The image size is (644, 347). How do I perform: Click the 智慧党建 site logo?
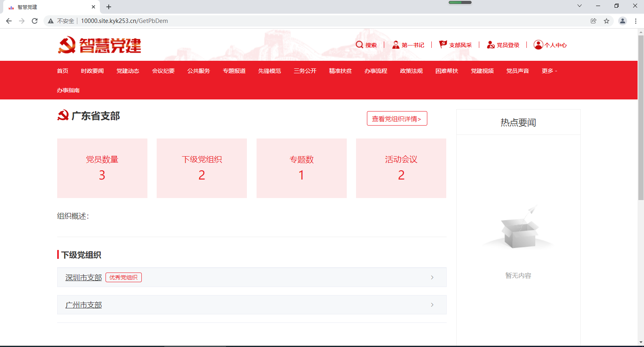(99, 45)
